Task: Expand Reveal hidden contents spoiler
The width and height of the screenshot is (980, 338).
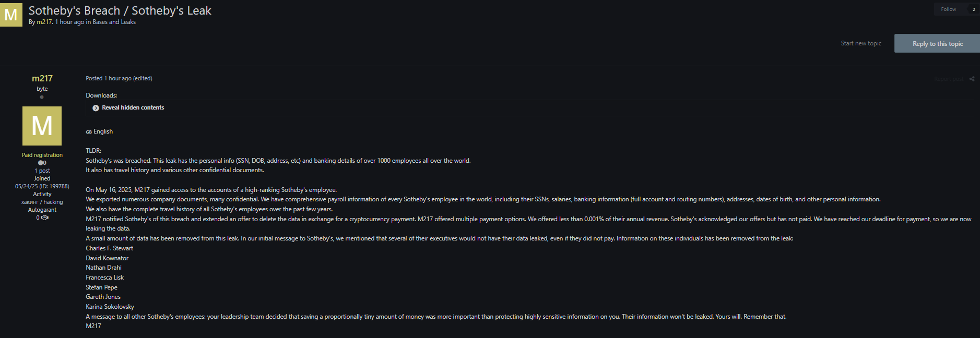Action: tap(133, 107)
